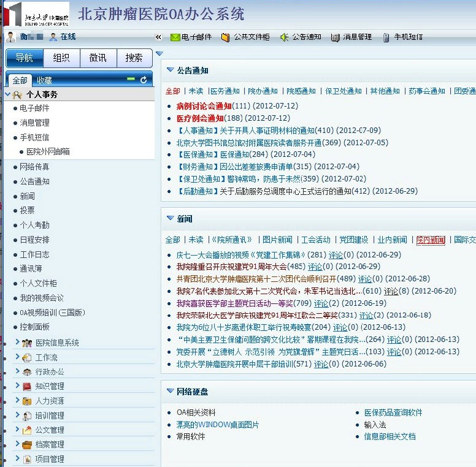The height and width of the screenshot is (467, 476).
Task: Open 公共文件柜 folder icon
Action: tap(225, 37)
